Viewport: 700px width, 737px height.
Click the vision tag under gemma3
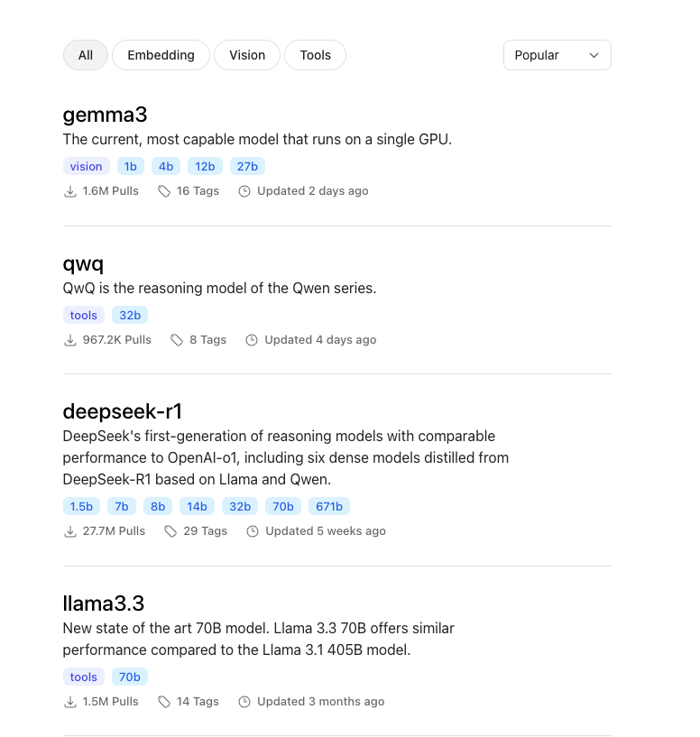(86, 166)
